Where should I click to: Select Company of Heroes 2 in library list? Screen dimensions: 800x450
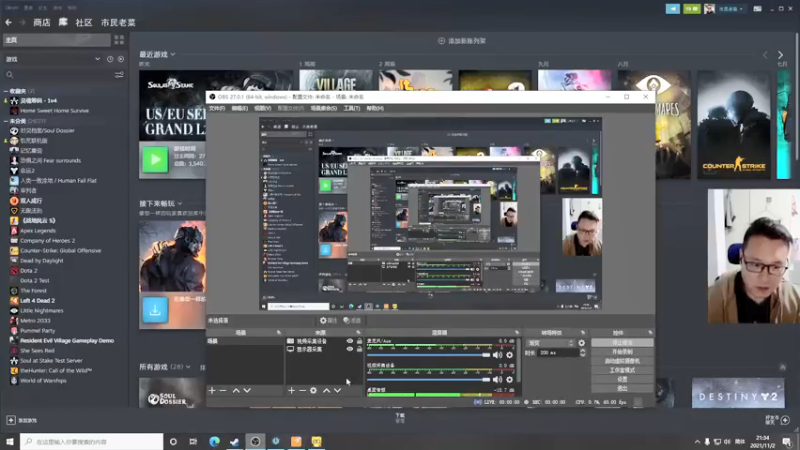pos(47,241)
